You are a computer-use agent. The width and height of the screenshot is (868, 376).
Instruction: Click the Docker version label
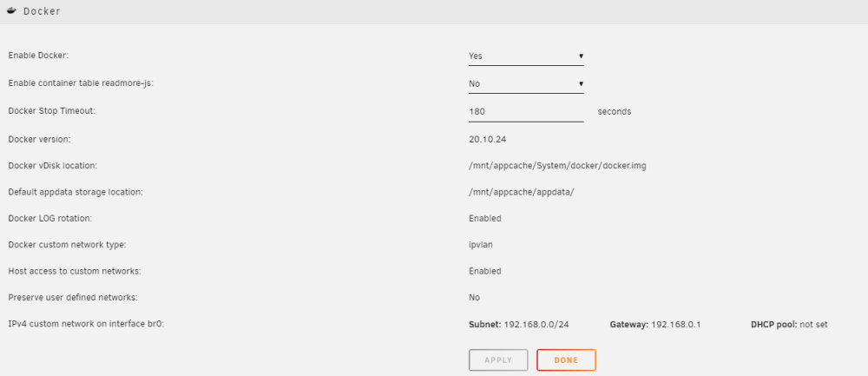(x=39, y=140)
